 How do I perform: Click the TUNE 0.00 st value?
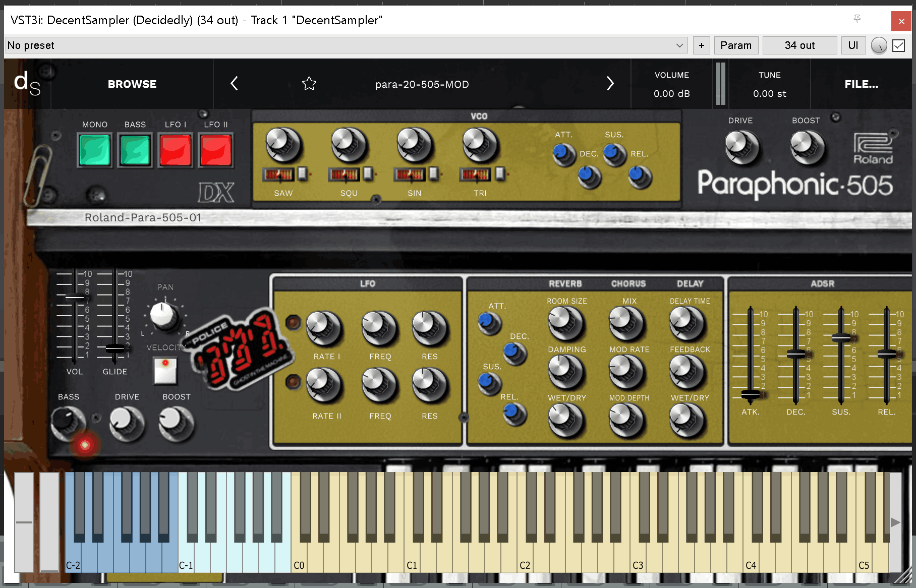[770, 94]
